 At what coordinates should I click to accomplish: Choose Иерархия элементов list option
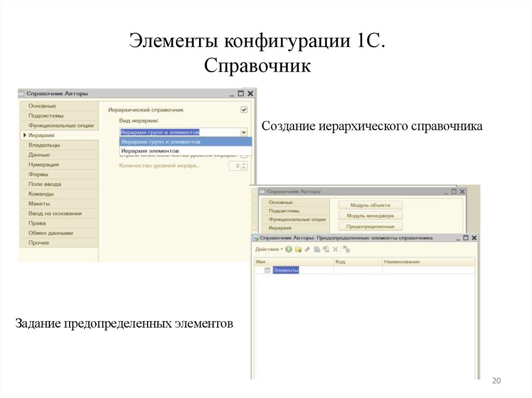[x=185, y=151]
